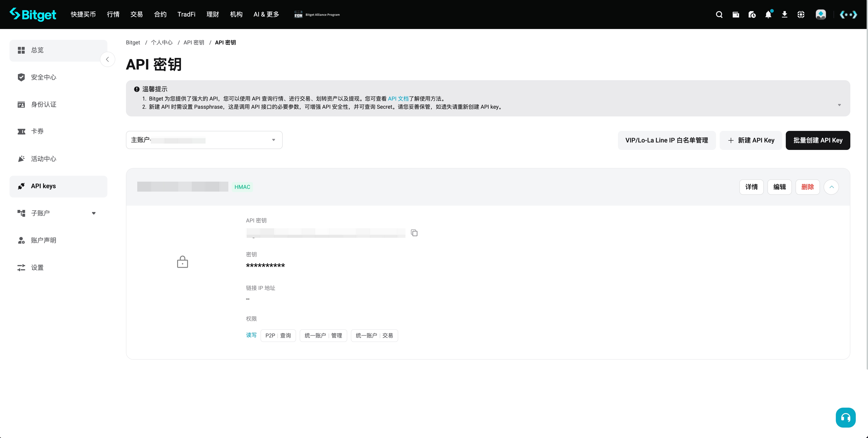Open the notifications bell

(x=768, y=14)
